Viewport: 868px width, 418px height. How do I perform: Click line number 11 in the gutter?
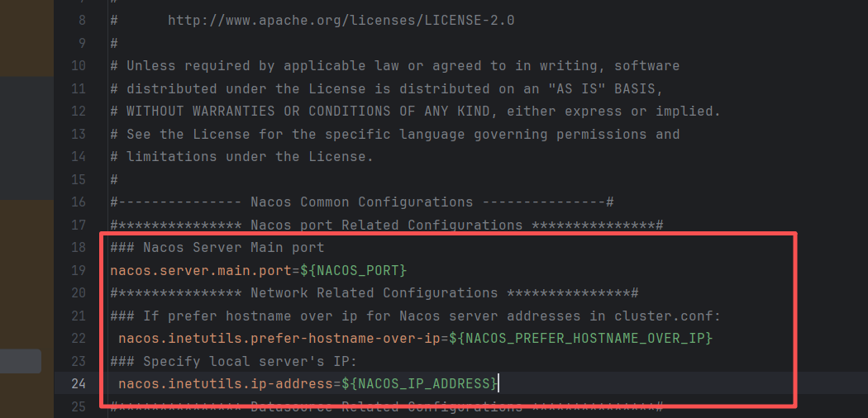point(79,88)
